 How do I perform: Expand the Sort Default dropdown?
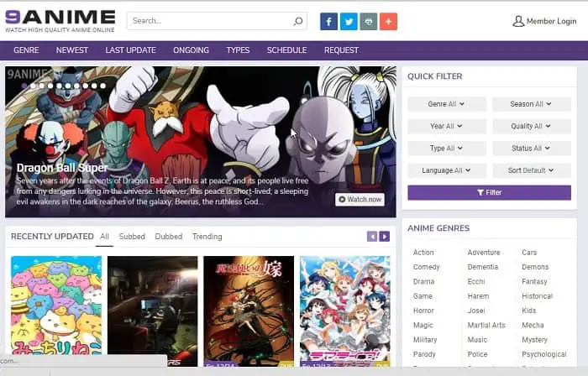click(x=532, y=170)
